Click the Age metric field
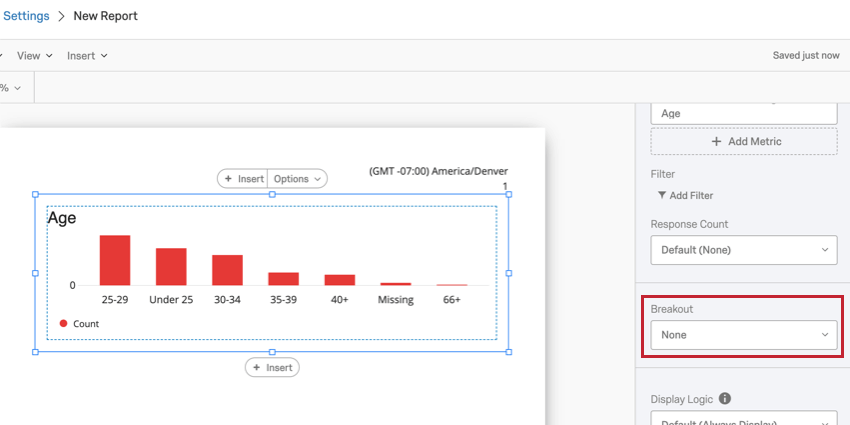Image resolution: width=850 pixels, height=425 pixels. click(x=744, y=113)
